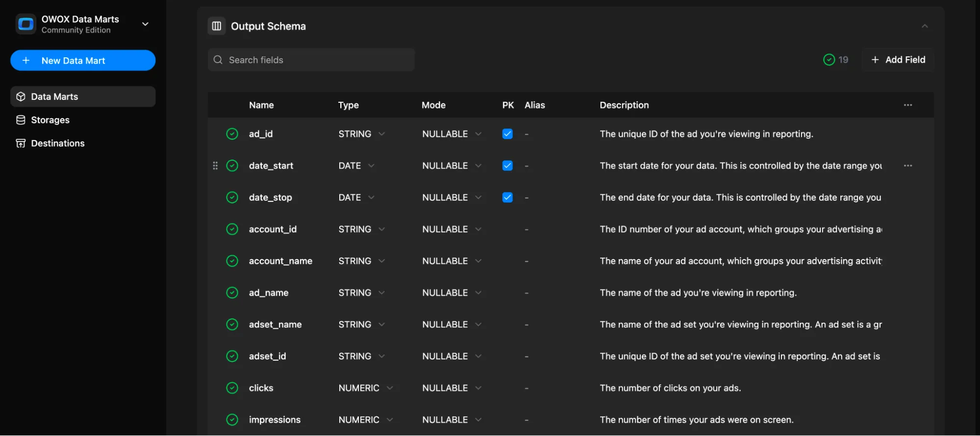The image size is (980, 436).
Task: Uncheck the PK checkbox for date_stop
Action: 507,197
